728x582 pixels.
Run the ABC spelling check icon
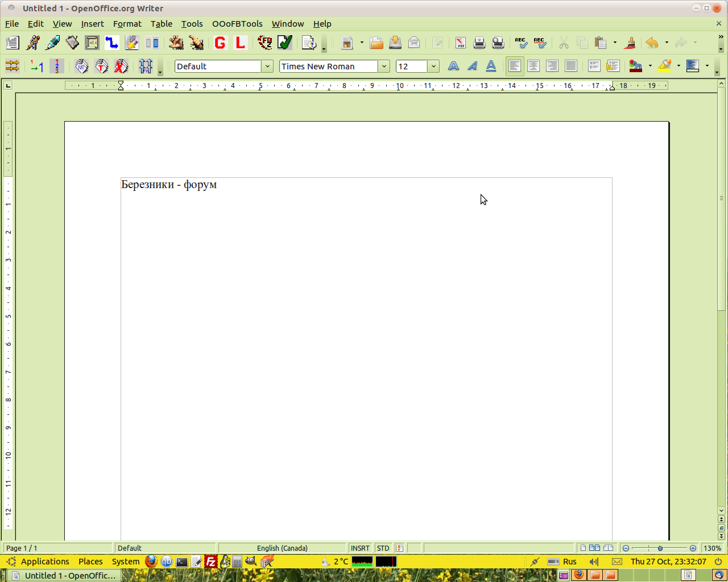(x=520, y=43)
